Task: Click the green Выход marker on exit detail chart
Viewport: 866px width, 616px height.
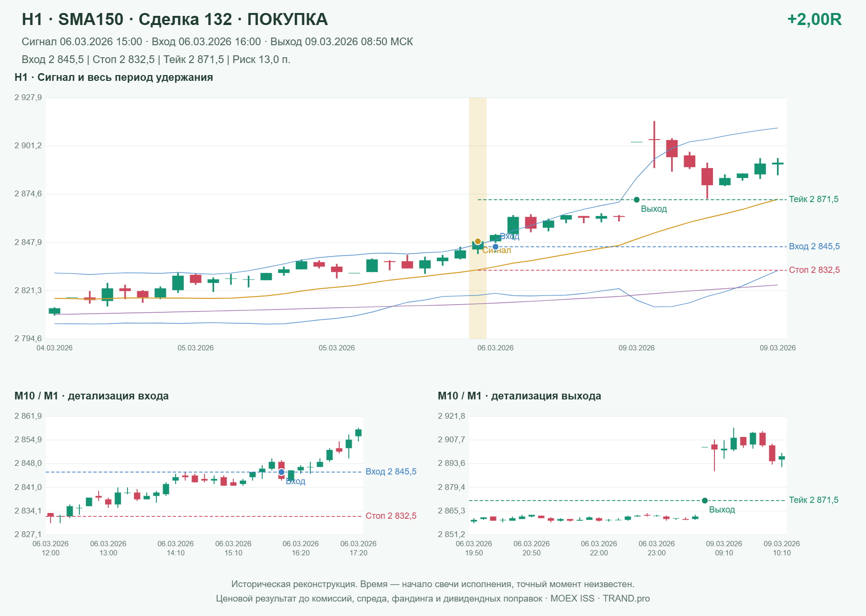Action: 705,500
